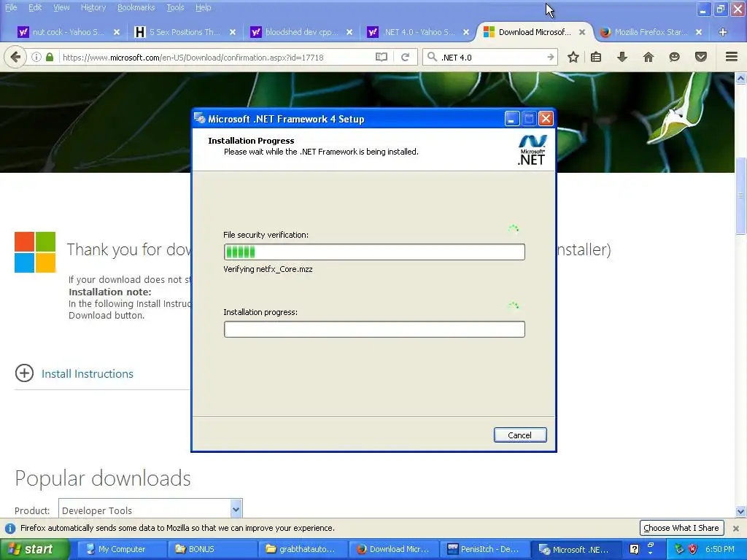747x560 pixels.
Task: Close the Mozilla Firefox Start tab
Action: click(x=699, y=32)
